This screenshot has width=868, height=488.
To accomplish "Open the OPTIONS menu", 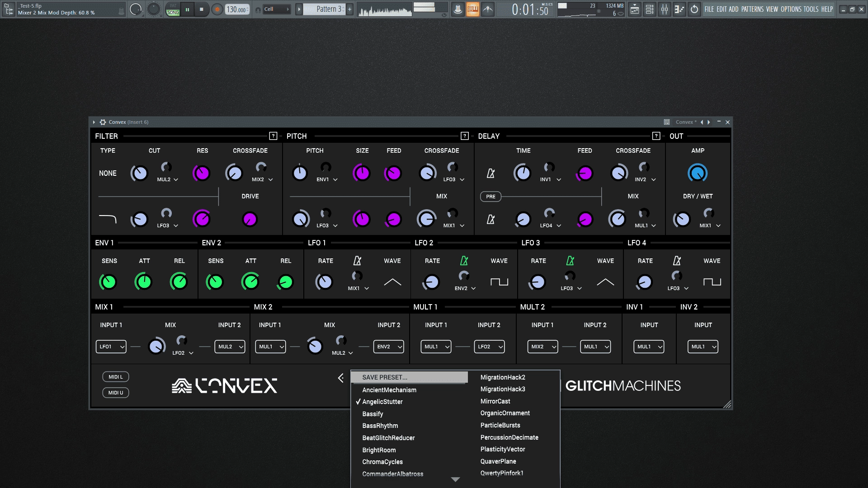I will [x=791, y=9].
